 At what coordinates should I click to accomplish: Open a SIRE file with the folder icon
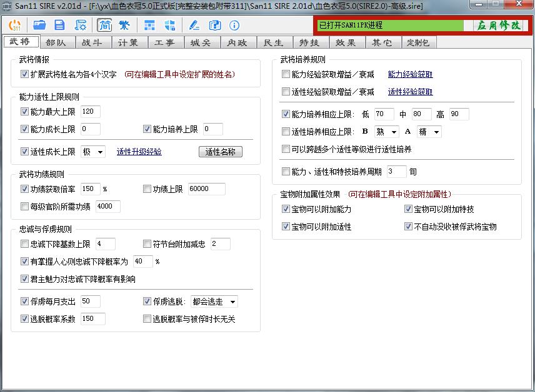coord(39,25)
